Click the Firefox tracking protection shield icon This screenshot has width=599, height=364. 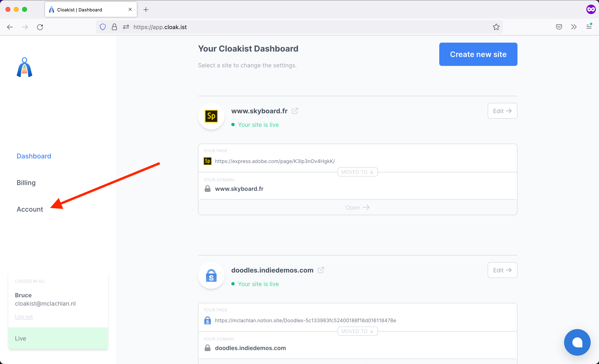click(x=103, y=27)
